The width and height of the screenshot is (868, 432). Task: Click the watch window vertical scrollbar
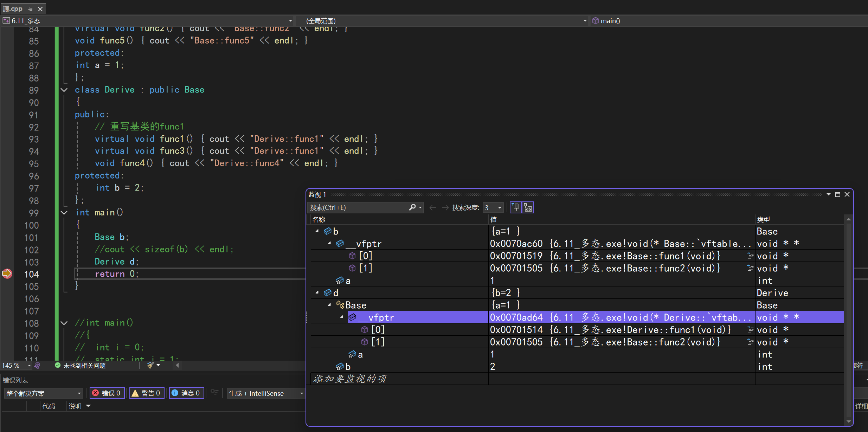tap(848, 316)
